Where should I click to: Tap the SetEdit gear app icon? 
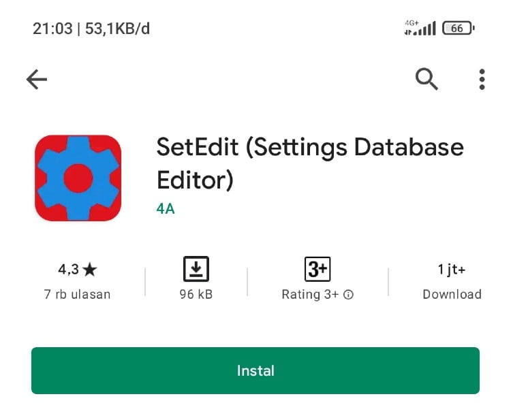78,178
